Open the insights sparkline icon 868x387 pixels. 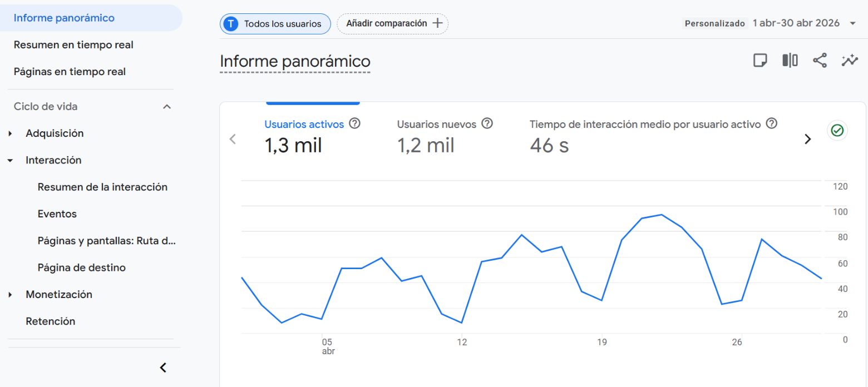click(x=850, y=60)
